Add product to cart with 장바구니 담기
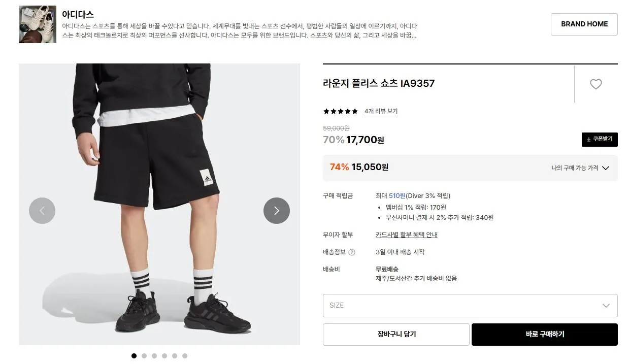 pyautogui.click(x=395, y=334)
